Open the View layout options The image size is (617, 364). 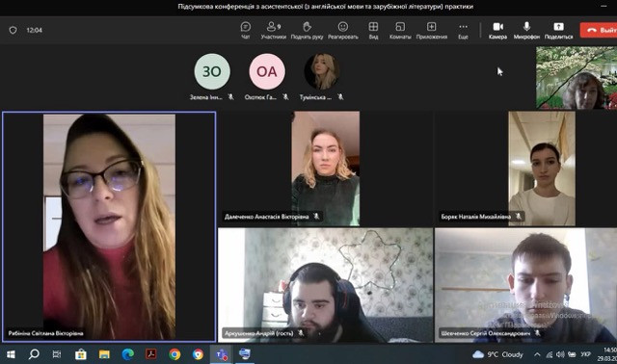point(373,30)
